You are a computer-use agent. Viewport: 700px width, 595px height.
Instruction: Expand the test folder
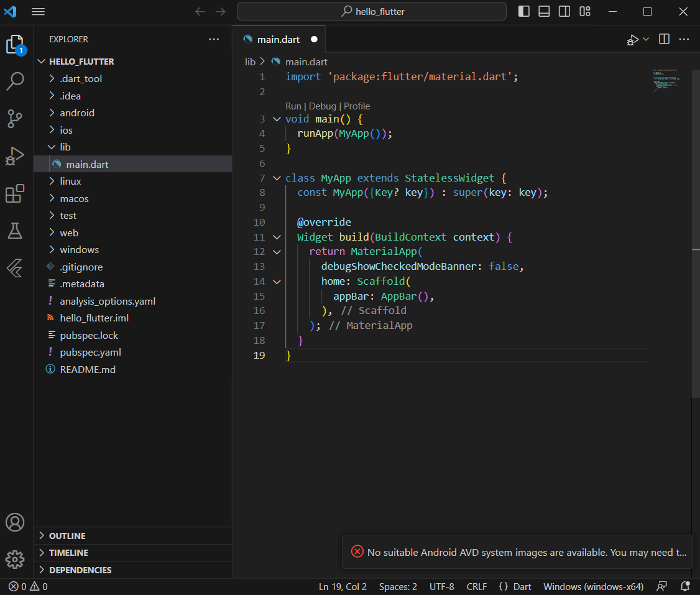click(x=132, y=216)
